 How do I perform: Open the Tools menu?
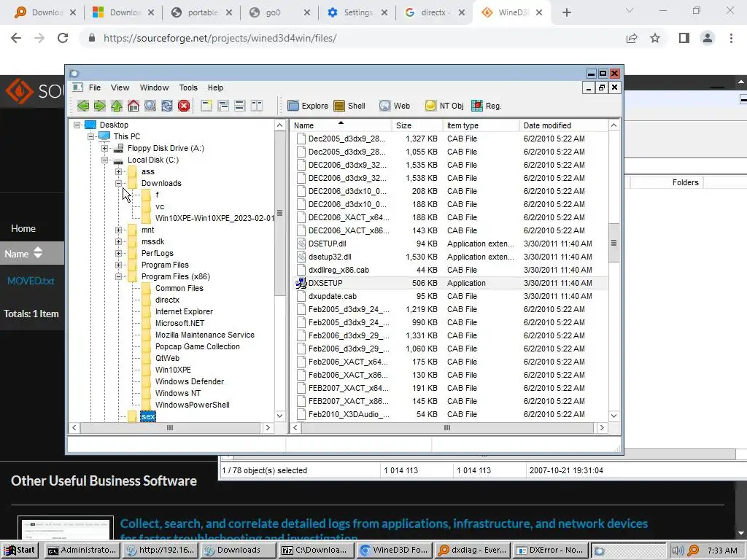[188, 87]
